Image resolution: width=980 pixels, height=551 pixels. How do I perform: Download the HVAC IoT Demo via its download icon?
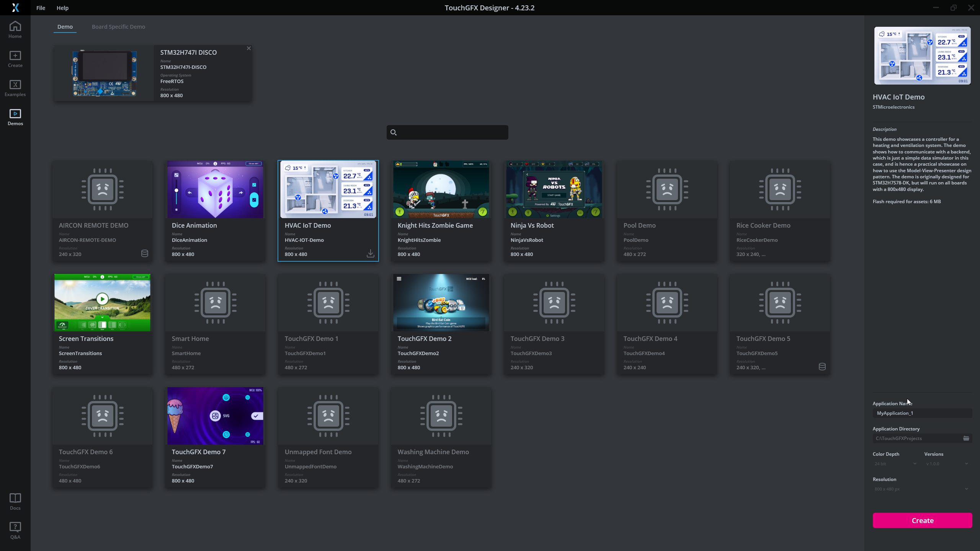370,253
